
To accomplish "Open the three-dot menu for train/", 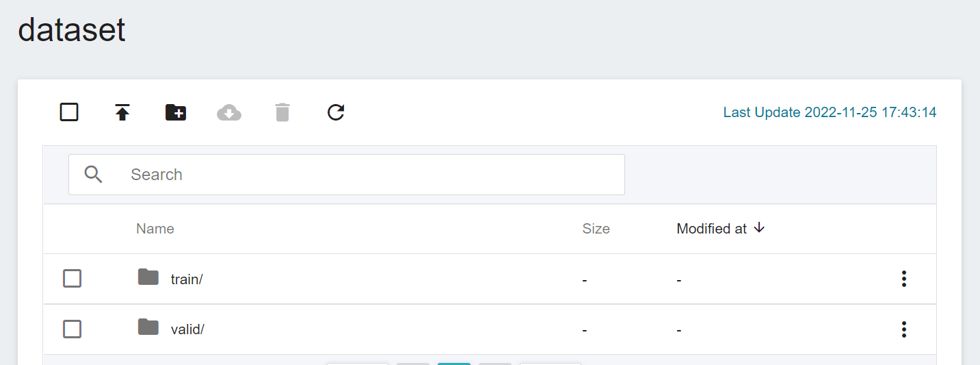I will point(904,279).
